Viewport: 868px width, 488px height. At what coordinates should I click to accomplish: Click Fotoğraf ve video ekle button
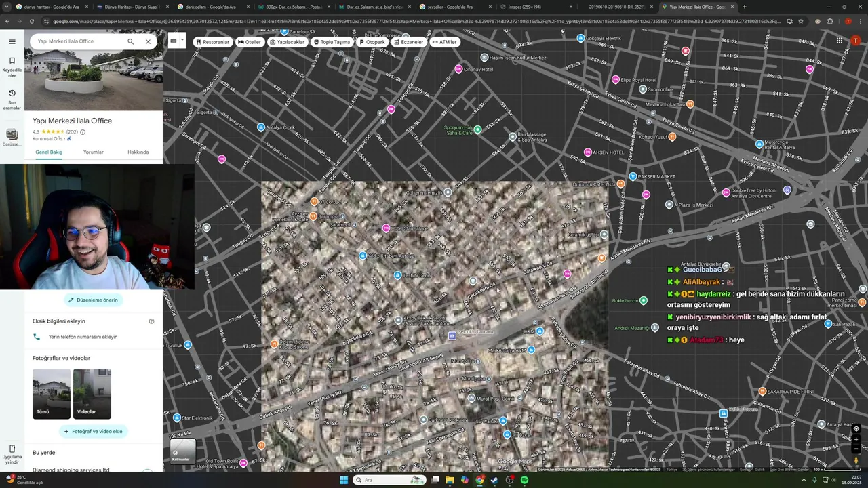tap(93, 431)
